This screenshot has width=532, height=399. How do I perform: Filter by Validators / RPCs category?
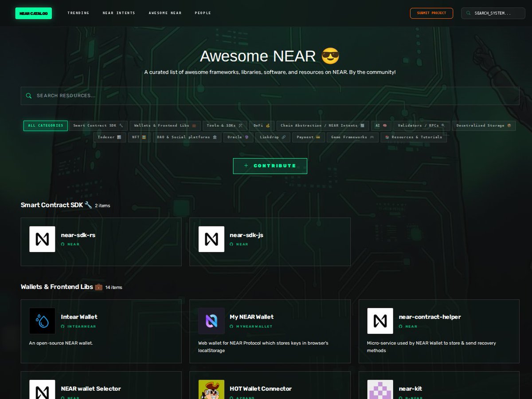coord(422,126)
